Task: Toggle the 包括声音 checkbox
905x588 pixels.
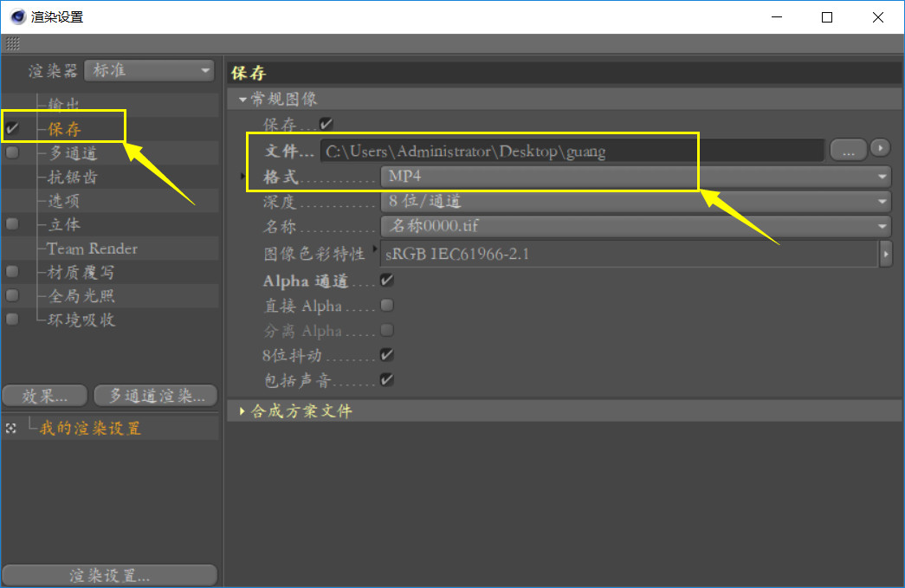Action: pos(387,379)
